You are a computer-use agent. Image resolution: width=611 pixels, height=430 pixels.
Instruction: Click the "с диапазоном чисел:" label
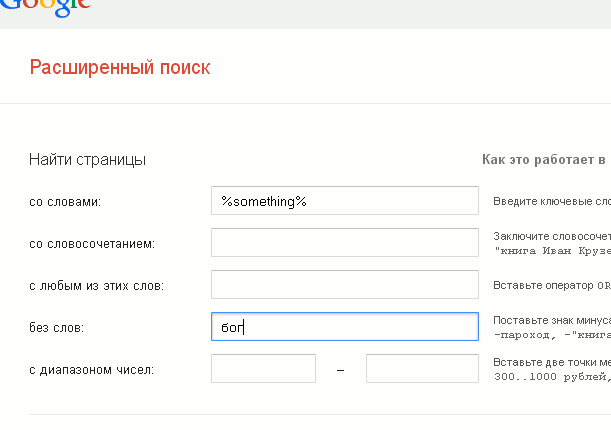tap(93, 370)
